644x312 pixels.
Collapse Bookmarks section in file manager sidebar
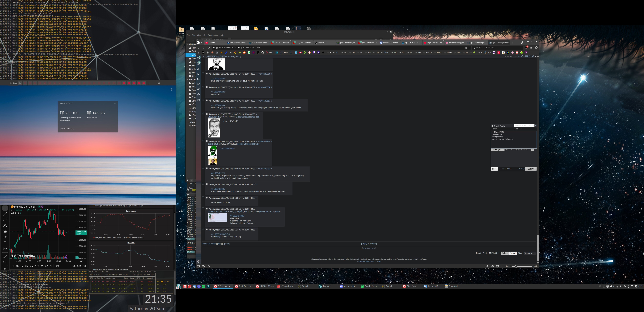coord(187,80)
